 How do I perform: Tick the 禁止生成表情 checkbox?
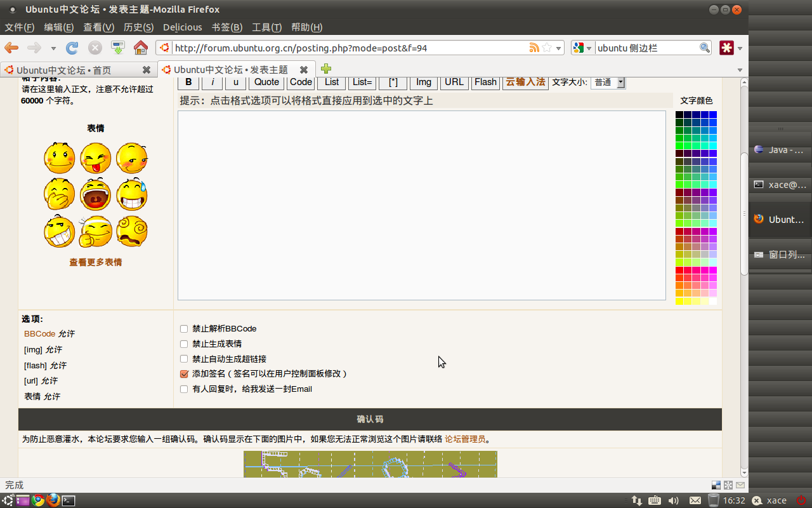[x=184, y=344]
